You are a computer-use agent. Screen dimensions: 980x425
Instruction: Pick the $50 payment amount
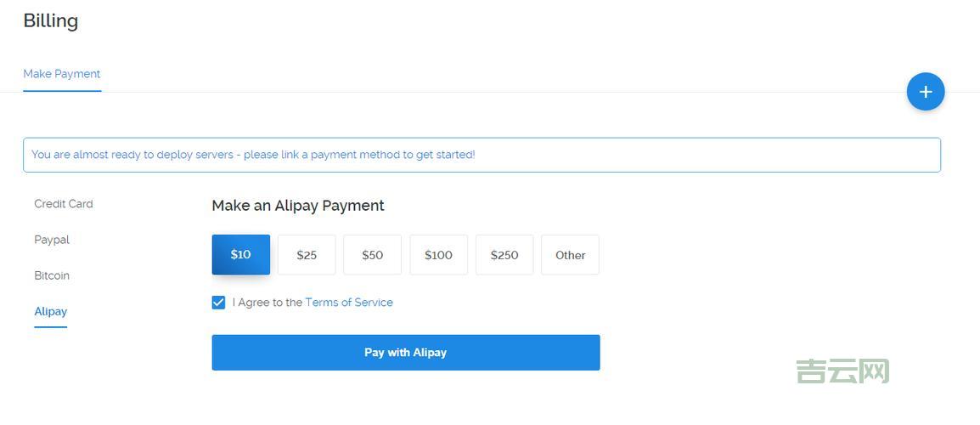pyautogui.click(x=372, y=255)
